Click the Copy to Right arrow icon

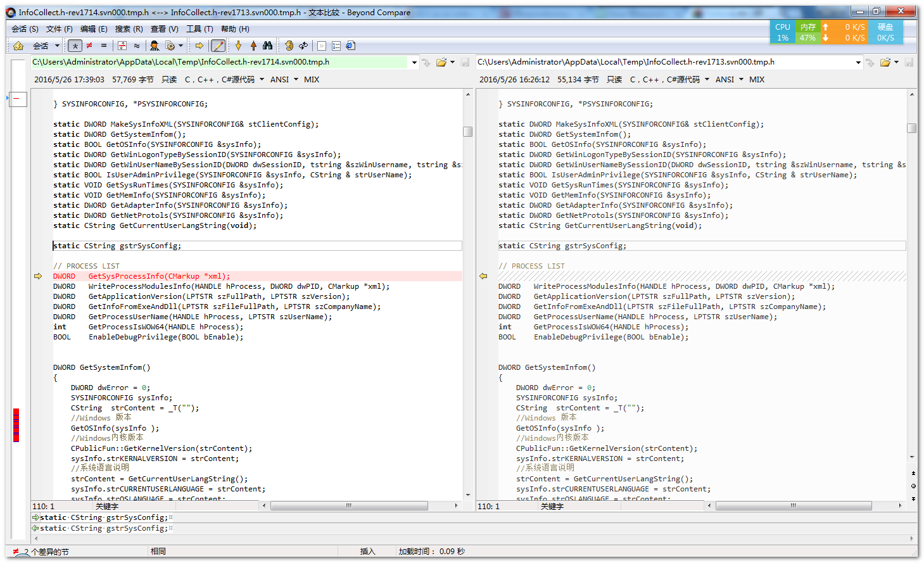point(199,46)
